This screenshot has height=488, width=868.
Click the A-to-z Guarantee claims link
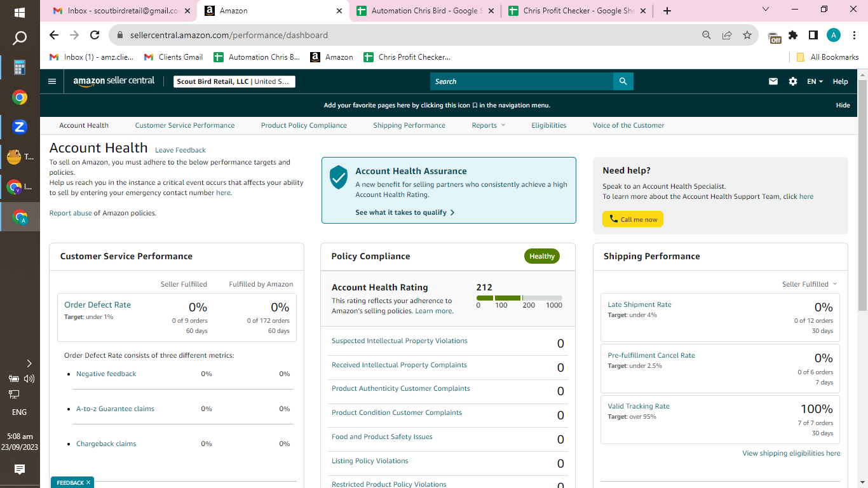115,409
